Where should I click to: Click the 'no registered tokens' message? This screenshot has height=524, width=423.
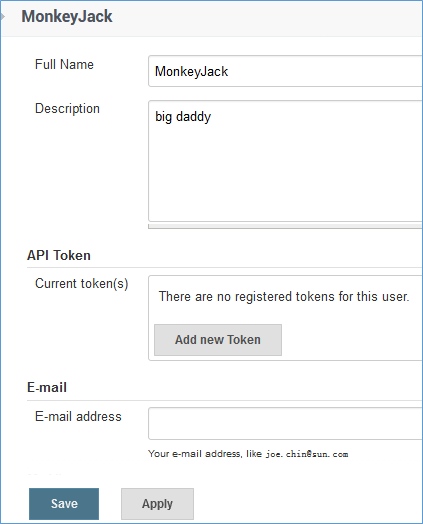coord(284,296)
